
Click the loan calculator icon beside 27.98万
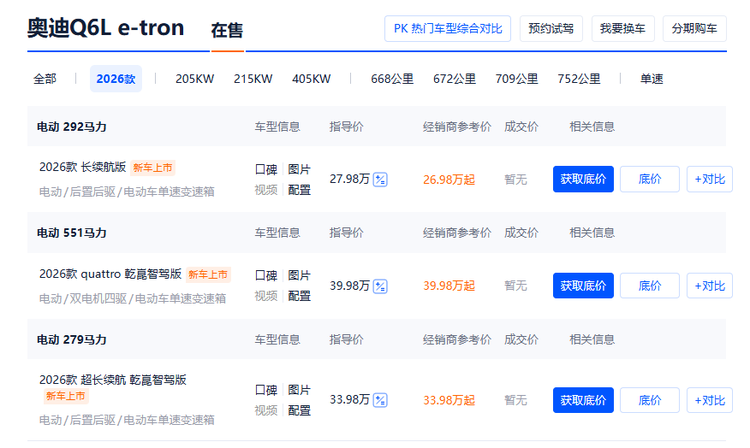coord(380,179)
